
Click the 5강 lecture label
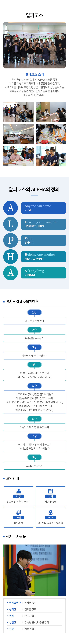34,386
